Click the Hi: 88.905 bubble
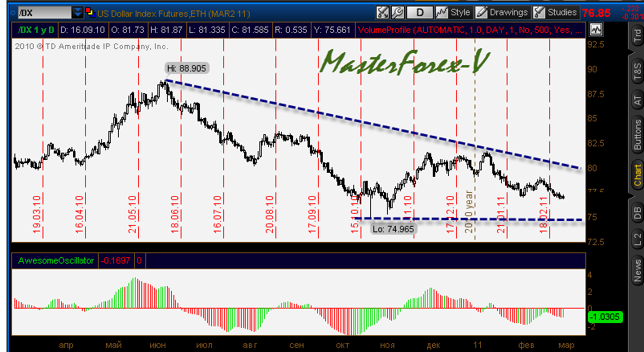Viewport: 644px width, 352px height. (187, 68)
